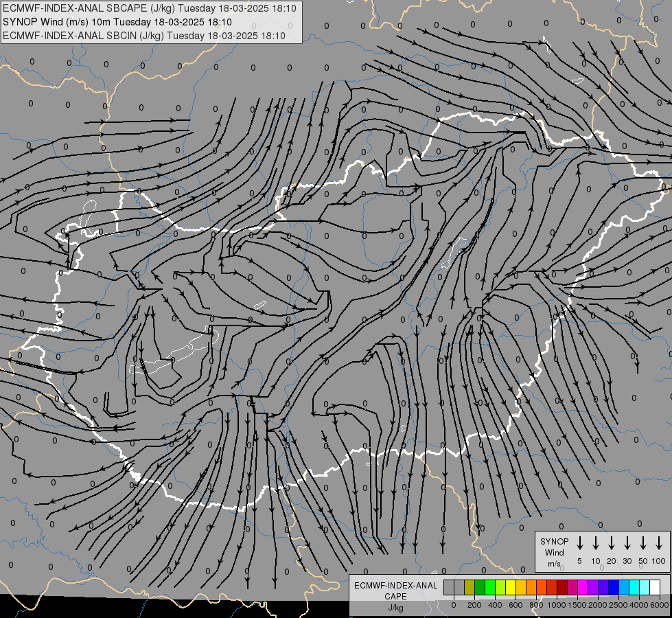
Task: Click the '6000' tick label on CAPE scale
Action: [x=660, y=605]
